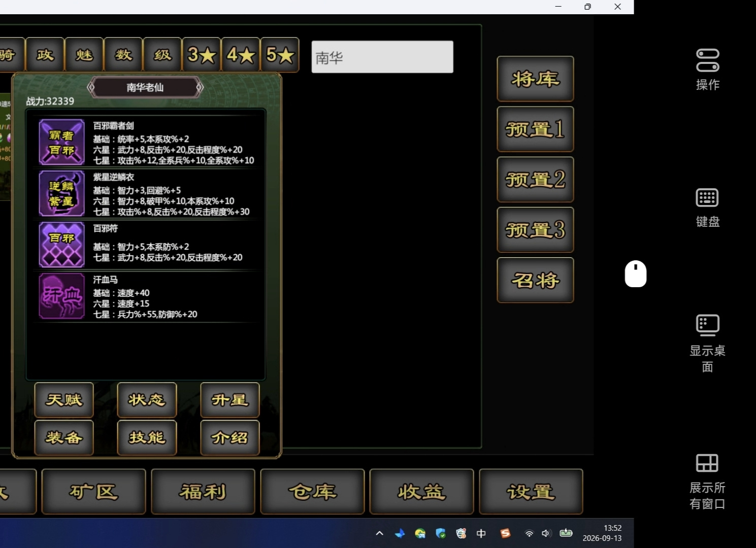
Task: Toggle the 中 input language indicator
Action: click(x=481, y=533)
